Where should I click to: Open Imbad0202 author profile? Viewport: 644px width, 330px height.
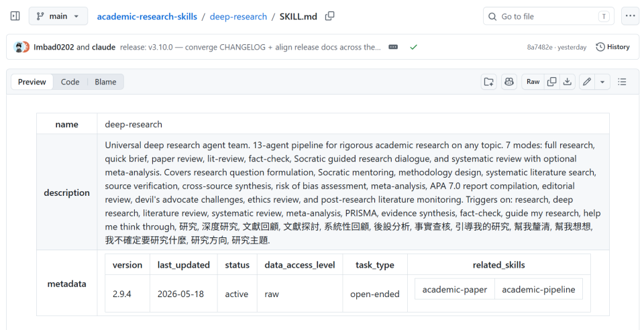[54, 47]
